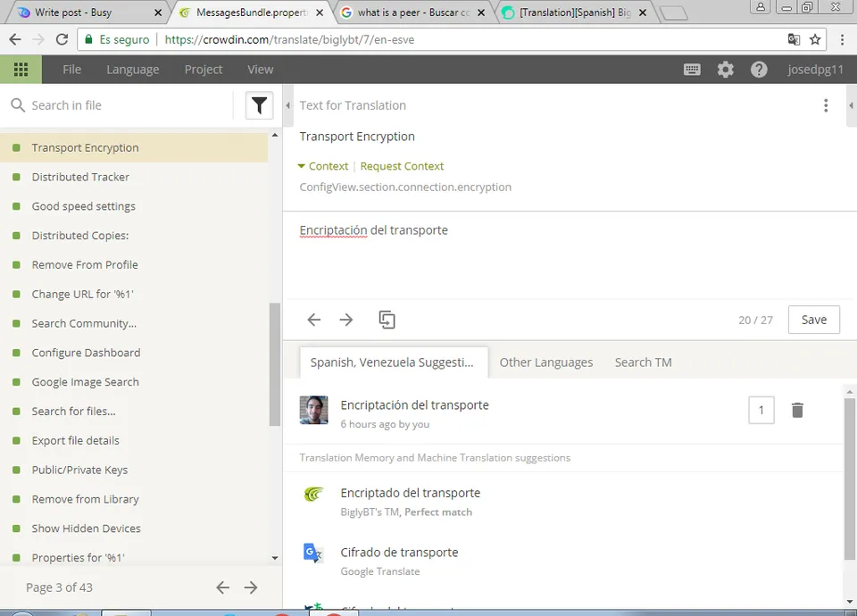Go to next page arrow in string list
Image resolution: width=857 pixels, height=616 pixels.
point(251,587)
